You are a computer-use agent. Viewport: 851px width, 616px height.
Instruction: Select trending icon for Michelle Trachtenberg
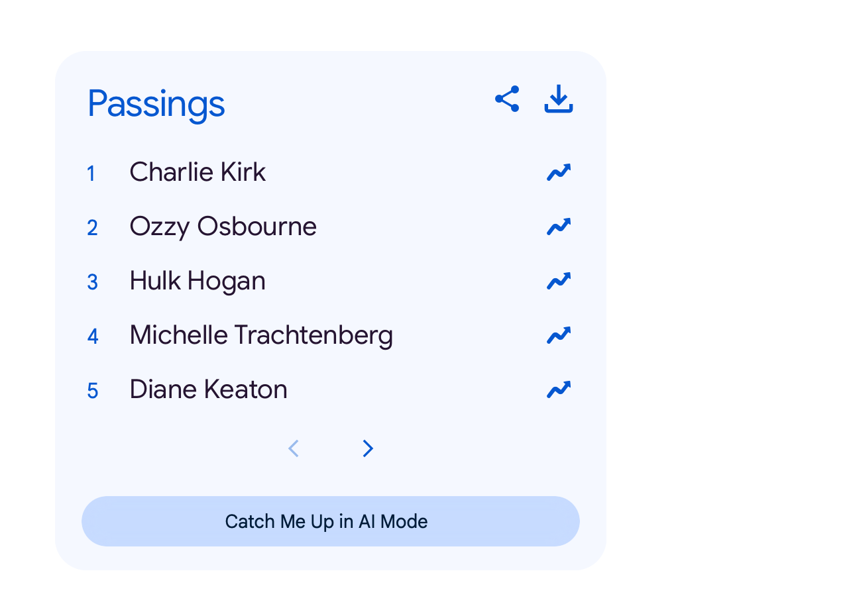tap(559, 335)
